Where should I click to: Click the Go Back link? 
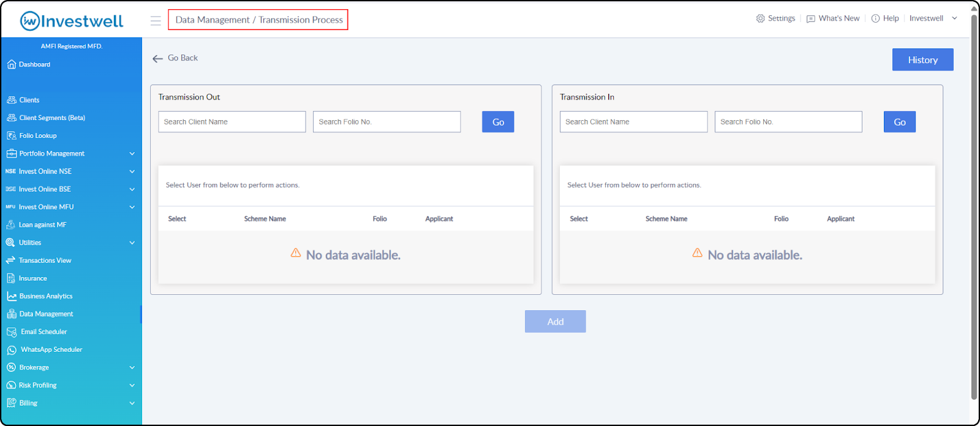coord(183,58)
